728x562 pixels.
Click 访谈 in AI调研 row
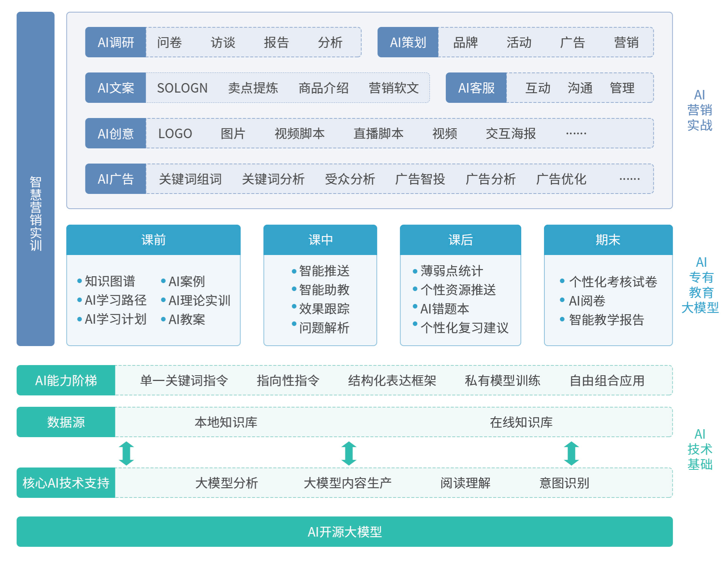pos(223,43)
